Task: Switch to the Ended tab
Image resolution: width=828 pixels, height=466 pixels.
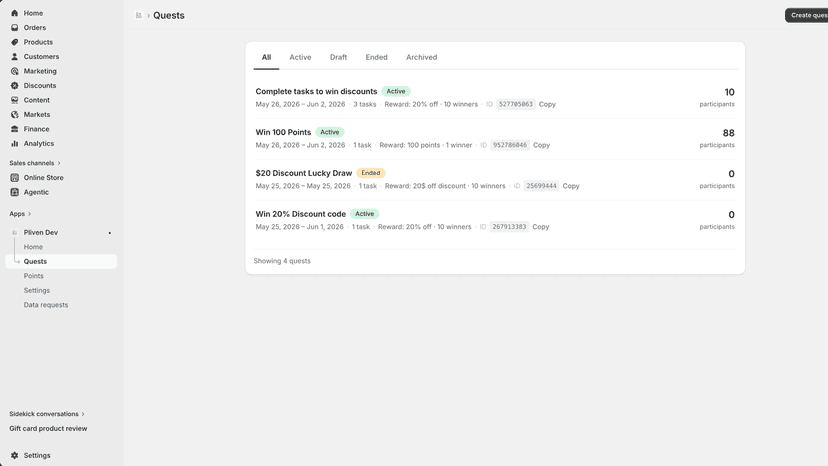Action: click(x=377, y=57)
